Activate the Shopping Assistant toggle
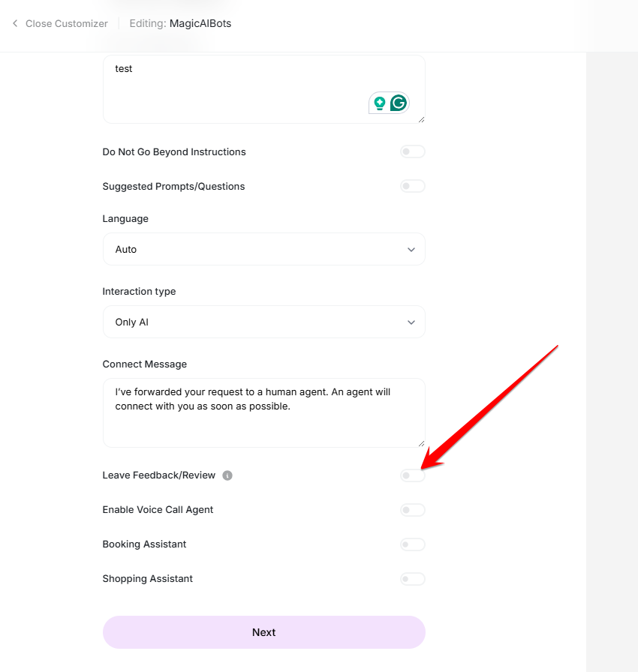 [x=412, y=579]
